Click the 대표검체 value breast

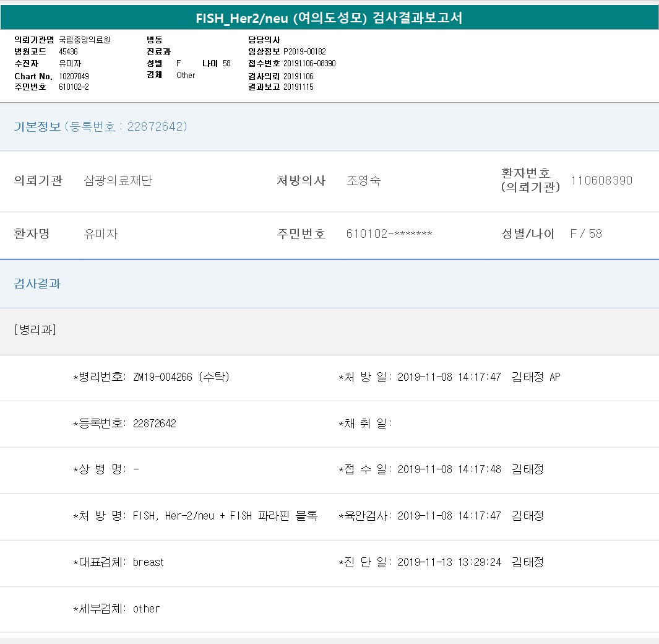[x=149, y=562]
